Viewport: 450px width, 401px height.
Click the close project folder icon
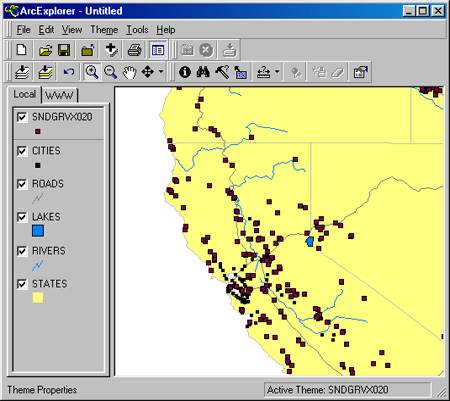[88, 50]
